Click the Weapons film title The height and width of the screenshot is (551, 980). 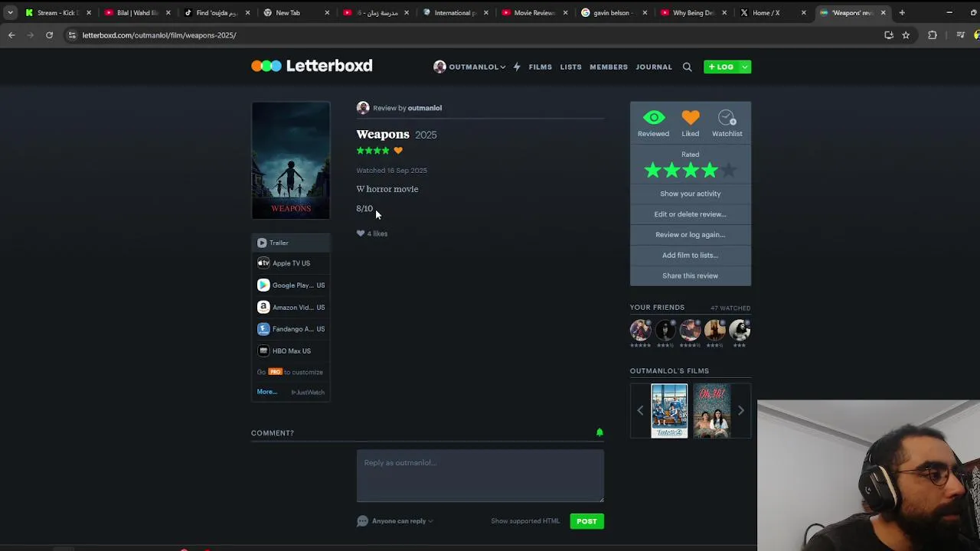click(383, 134)
